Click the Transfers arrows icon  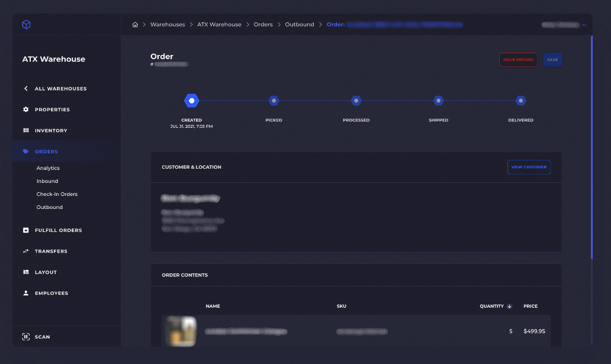(x=25, y=252)
